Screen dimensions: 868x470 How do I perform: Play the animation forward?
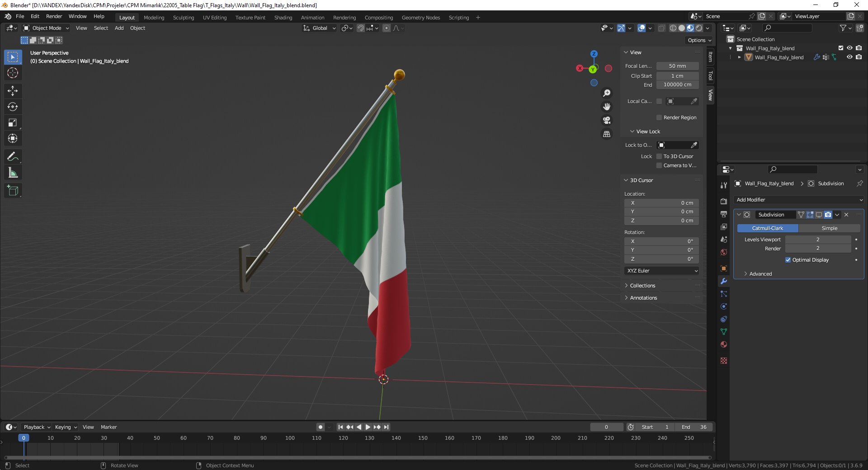click(x=368, y=427)
